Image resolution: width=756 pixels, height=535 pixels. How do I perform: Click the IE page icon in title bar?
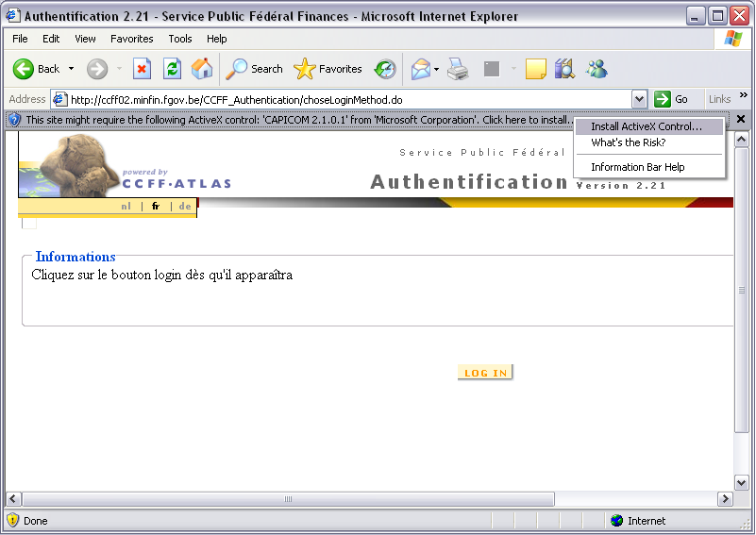click(x=13, y=15)
